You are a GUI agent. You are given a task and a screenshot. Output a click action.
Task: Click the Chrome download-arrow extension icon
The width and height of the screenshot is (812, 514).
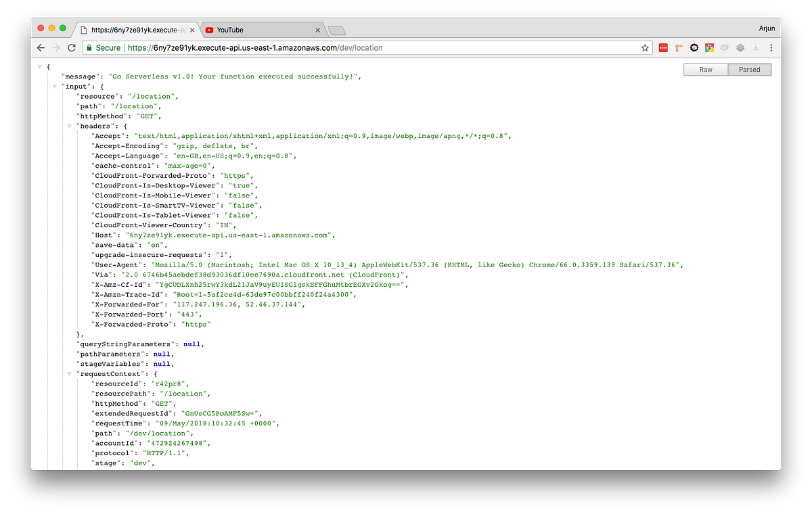[709, 47]
